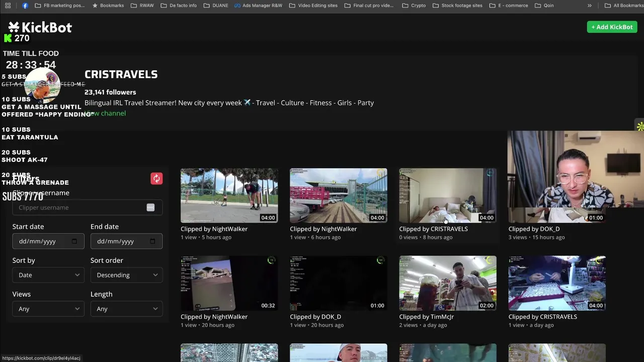Click the icon inside Clipper username field

point(150,208)
